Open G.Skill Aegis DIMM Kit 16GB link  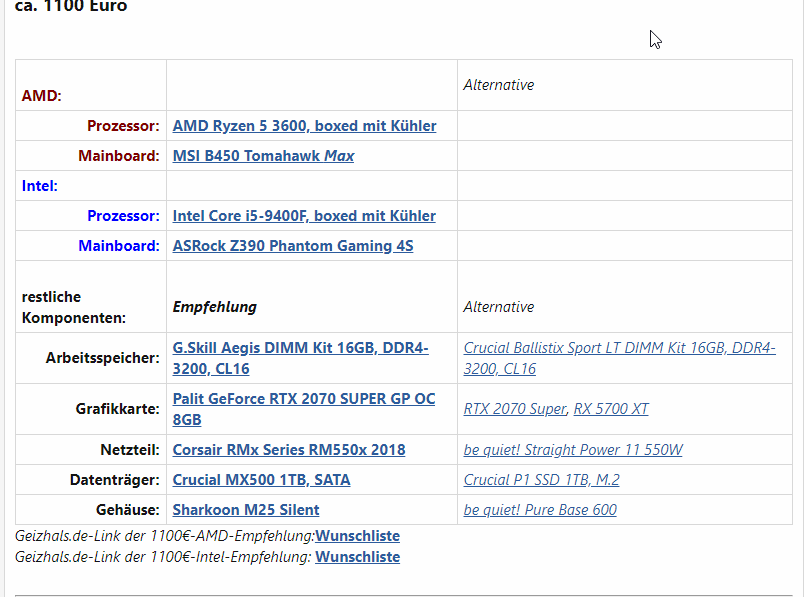300,358
